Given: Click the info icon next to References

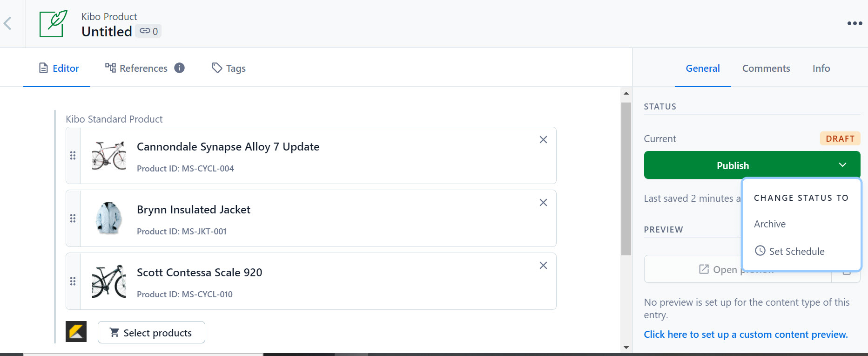Looking at the screenshot, I should click(x=180, y=68).
